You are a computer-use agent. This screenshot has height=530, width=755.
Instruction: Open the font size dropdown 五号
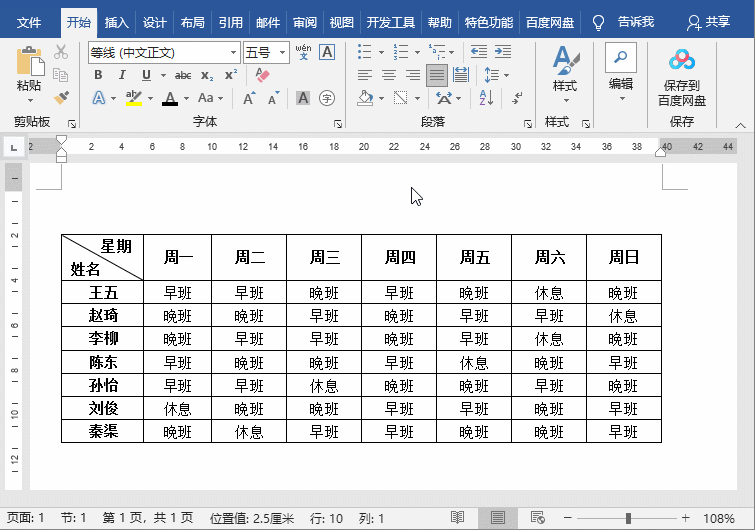click(x=283, y=52)
